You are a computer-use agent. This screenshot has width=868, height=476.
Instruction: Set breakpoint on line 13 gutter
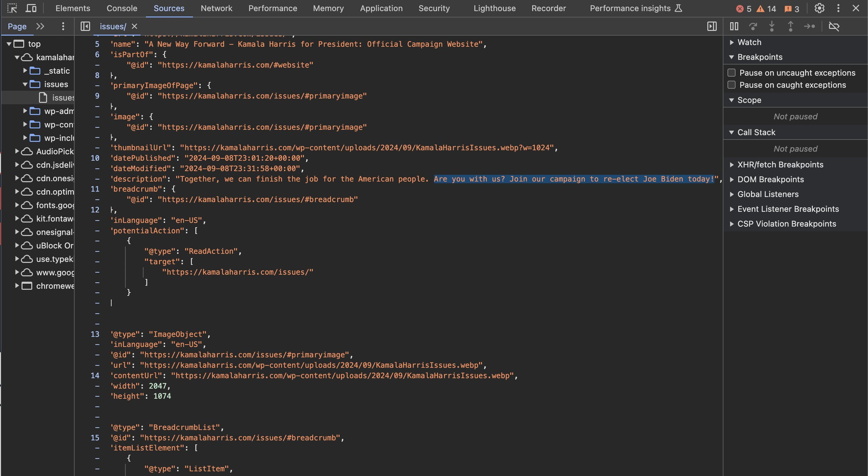pos(95,334)
